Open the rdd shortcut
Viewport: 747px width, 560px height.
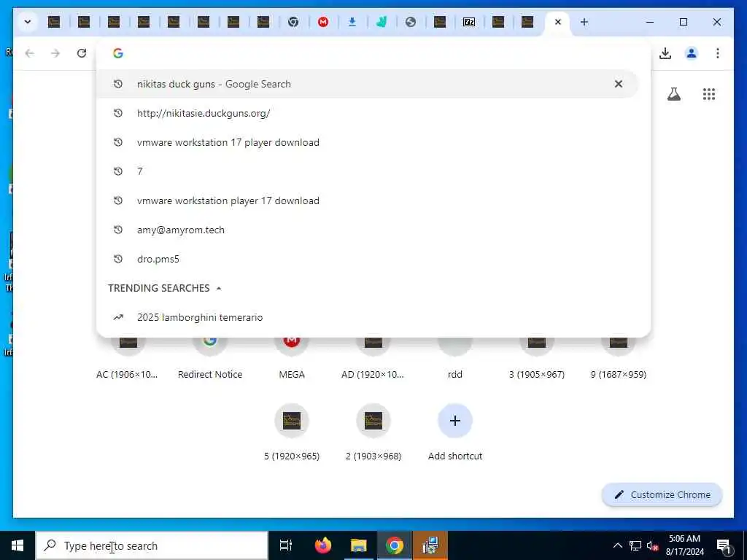[x=455, y=357]
